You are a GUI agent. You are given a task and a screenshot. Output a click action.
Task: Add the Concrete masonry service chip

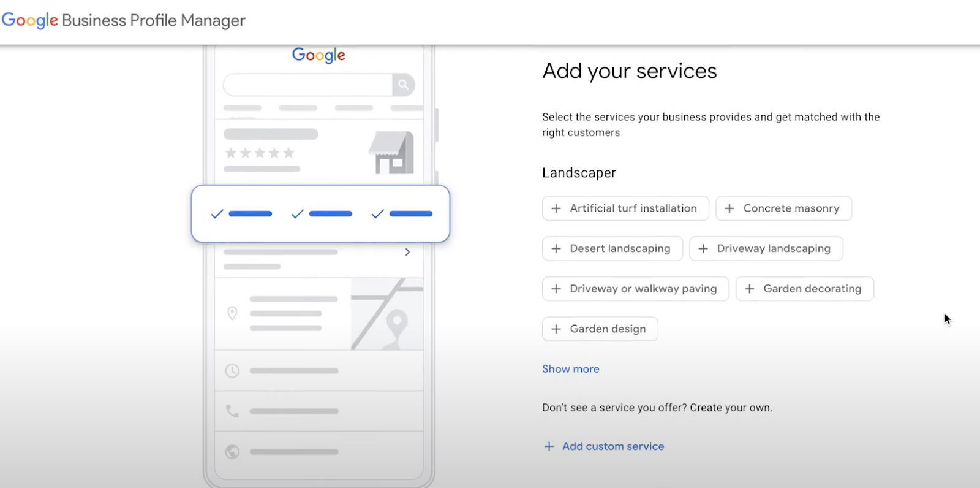coord(783,208)
